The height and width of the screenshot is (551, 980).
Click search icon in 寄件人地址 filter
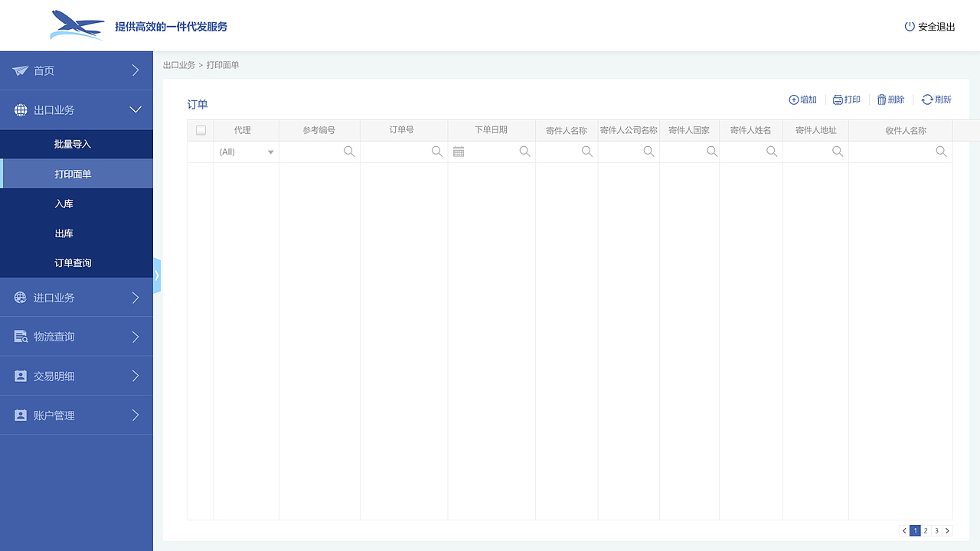pyautogui.click(x=838, y=152)
